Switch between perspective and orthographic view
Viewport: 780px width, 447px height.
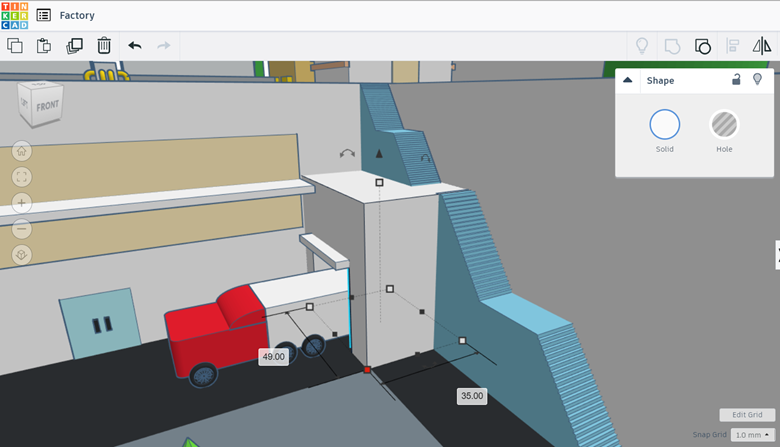click(x=21, y=255)
